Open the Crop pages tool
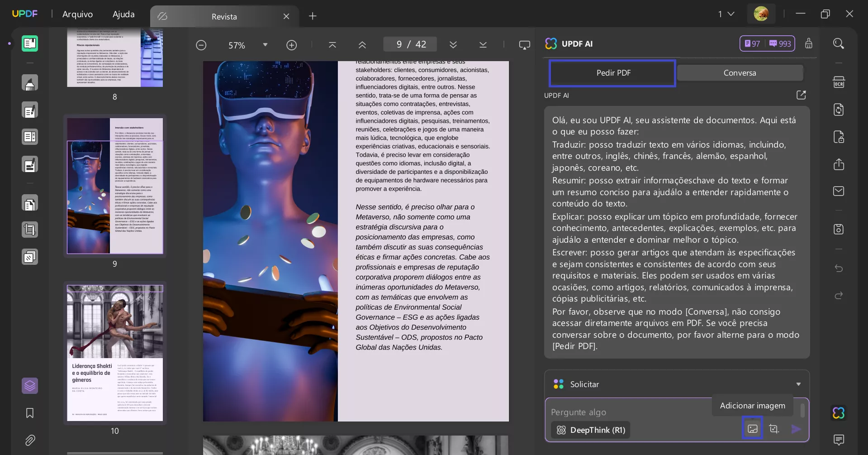 pyautogui.click(x=30, y=230)
